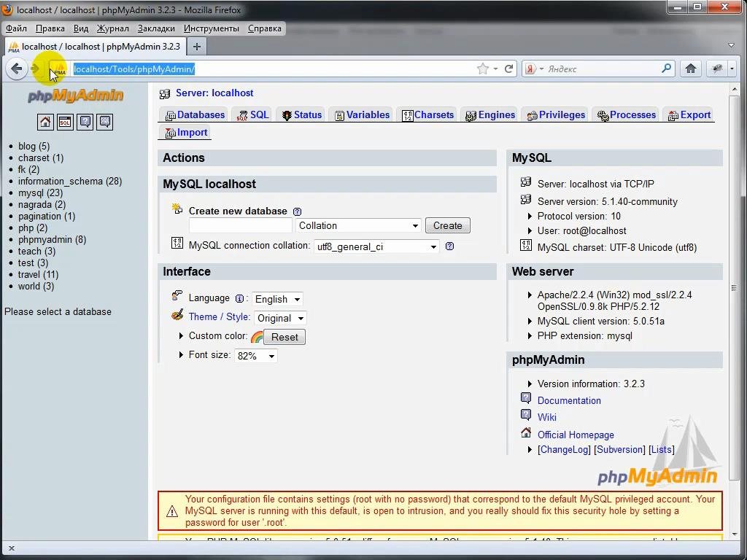Click the Reset custom color button
Viewport: 747px width, 560px height.
click(x=285, y=337)
